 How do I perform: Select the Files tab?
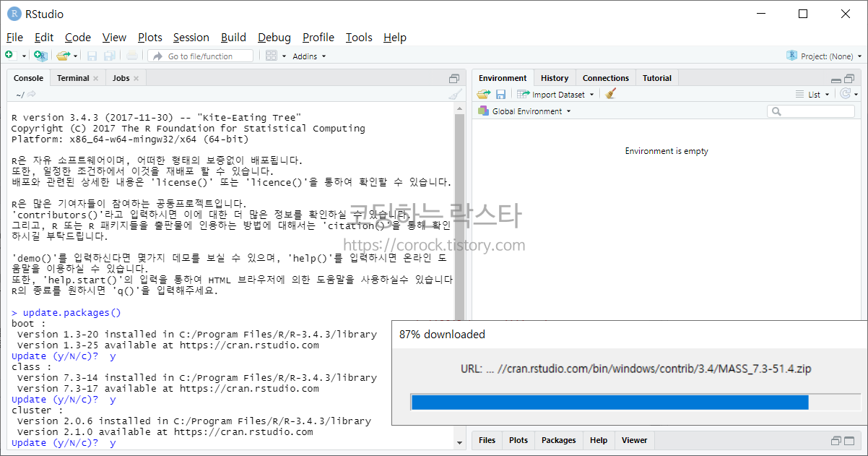(487, 440)
